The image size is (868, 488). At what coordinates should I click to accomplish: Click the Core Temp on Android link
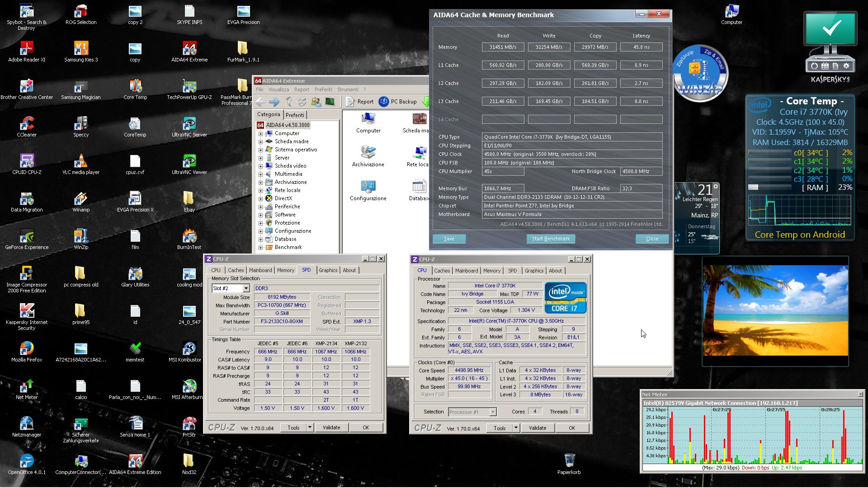pyautogui.click(x=799, y=235)
